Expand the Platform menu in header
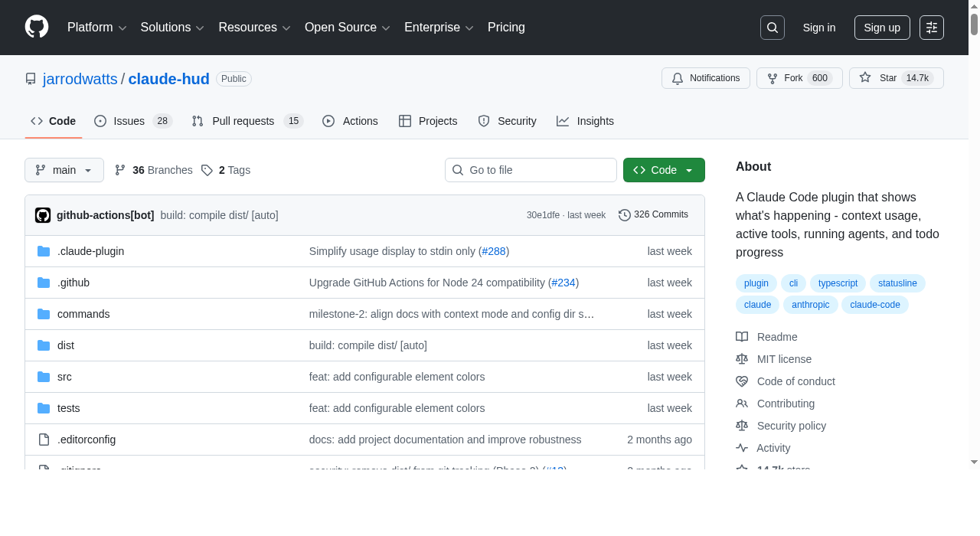Viewport: 980px width, 536px height. [x=96, y=28]
